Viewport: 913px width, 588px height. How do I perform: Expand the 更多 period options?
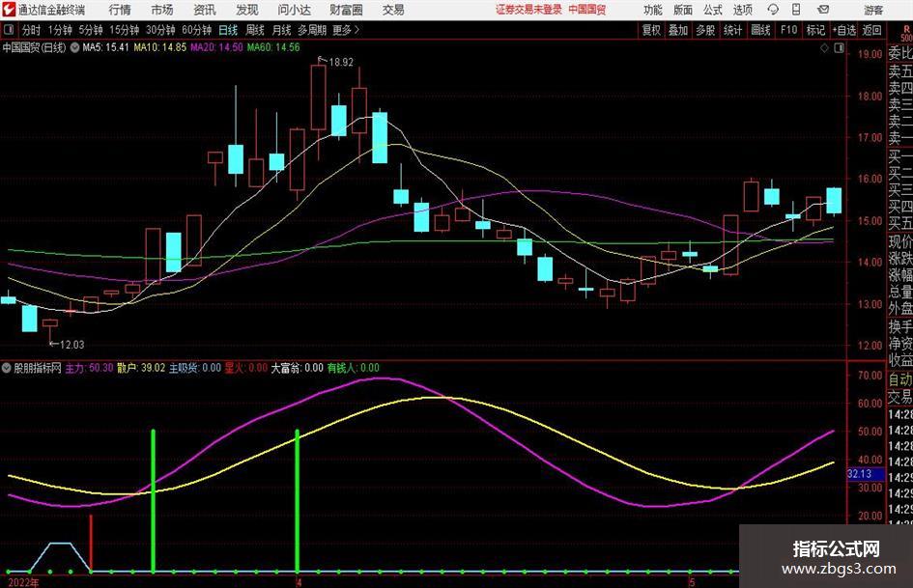coord(346,30)
